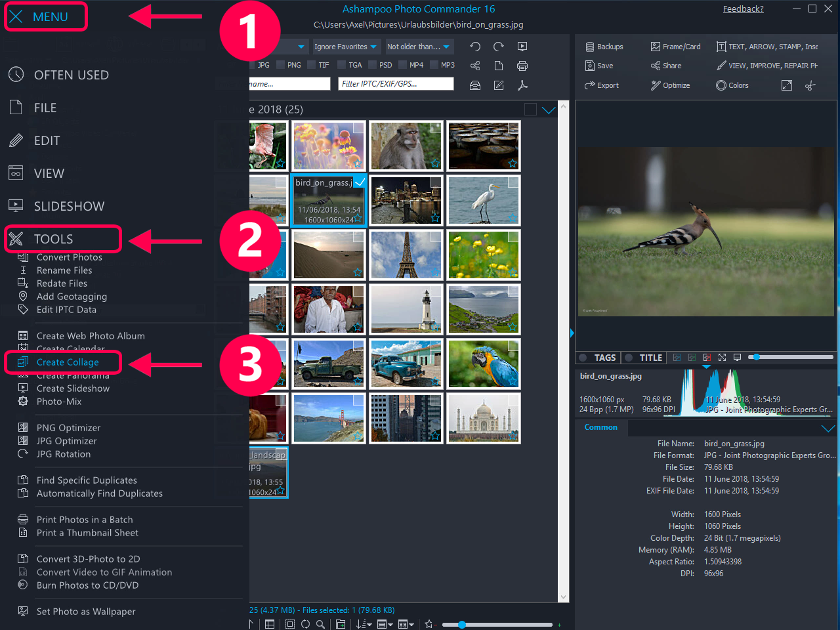Toggle the PNG file type checkbox
This screenshot has height=630, width=840.
point(281,65)
